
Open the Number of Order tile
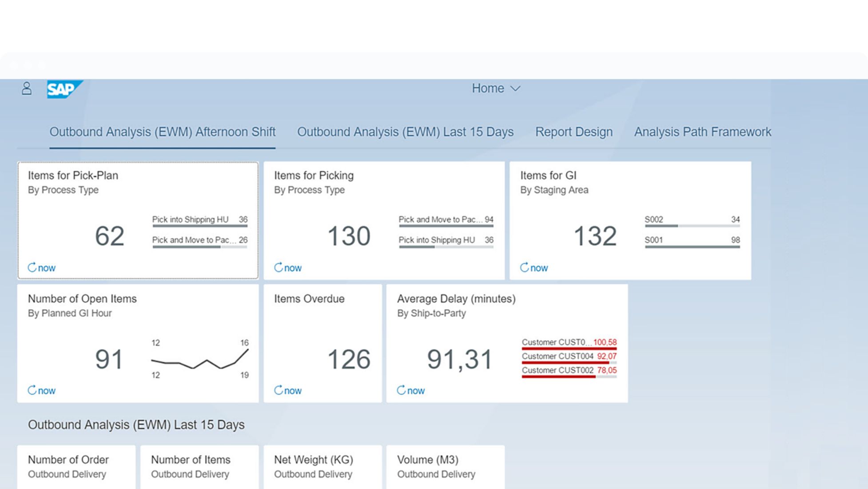click(76, 466)
